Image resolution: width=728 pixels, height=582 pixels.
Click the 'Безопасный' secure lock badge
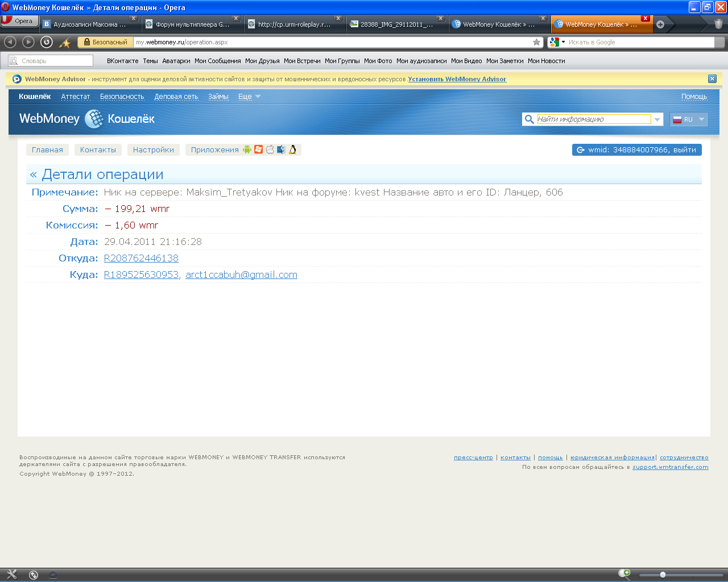105,42
